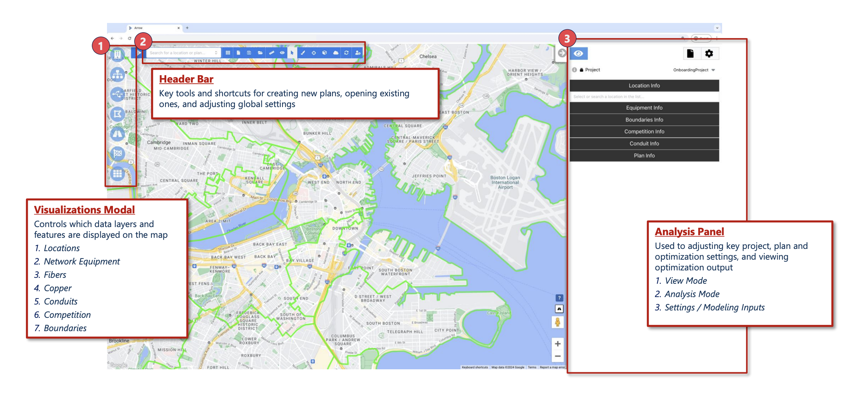Viewport: 868px width, 403px height.
Task: Open the Boundaries polygon layer icon
Action: pyautogui.click(x=117, y=114)
